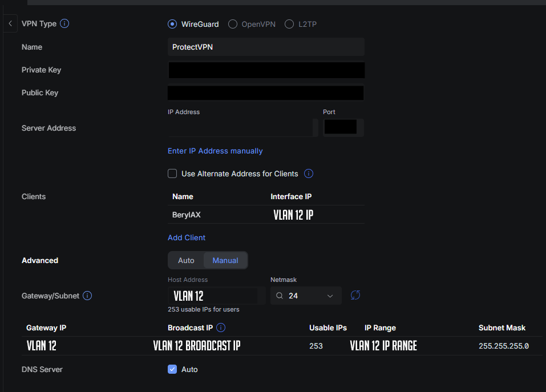Click the Usable IPs column header
Screen dimensions: 546x392
[328, 328]
